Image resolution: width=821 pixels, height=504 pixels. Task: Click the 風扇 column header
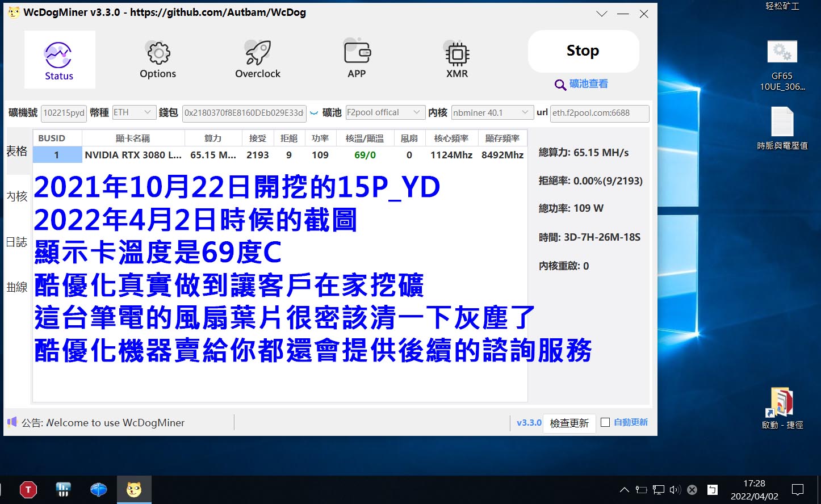tap(409, 138)
